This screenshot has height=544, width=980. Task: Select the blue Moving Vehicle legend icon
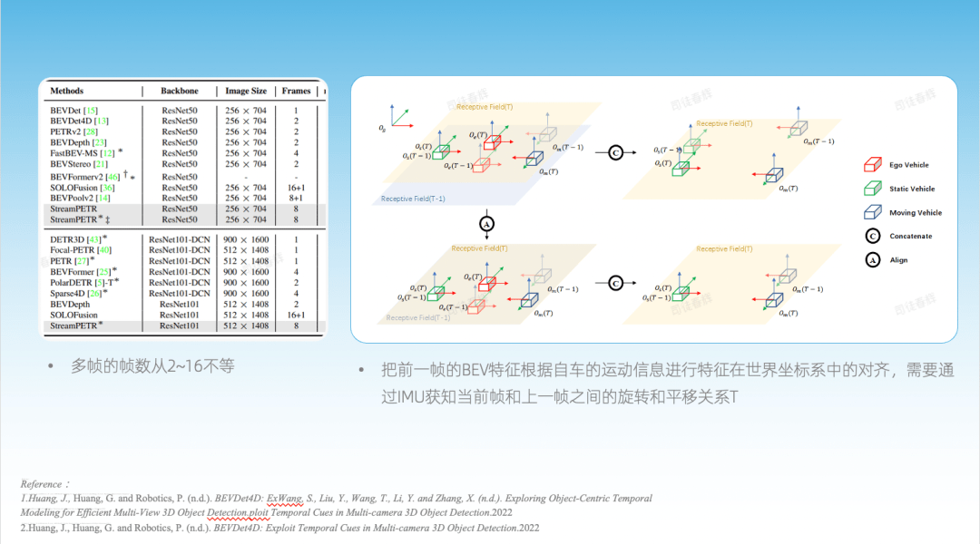point(871,212)
